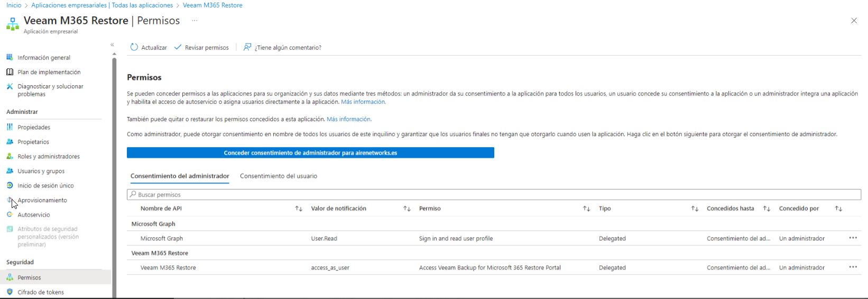Open more options for Veeam M365 Restore row
Viewport: 868px width, 299px height.
click(x=853, y=267)
